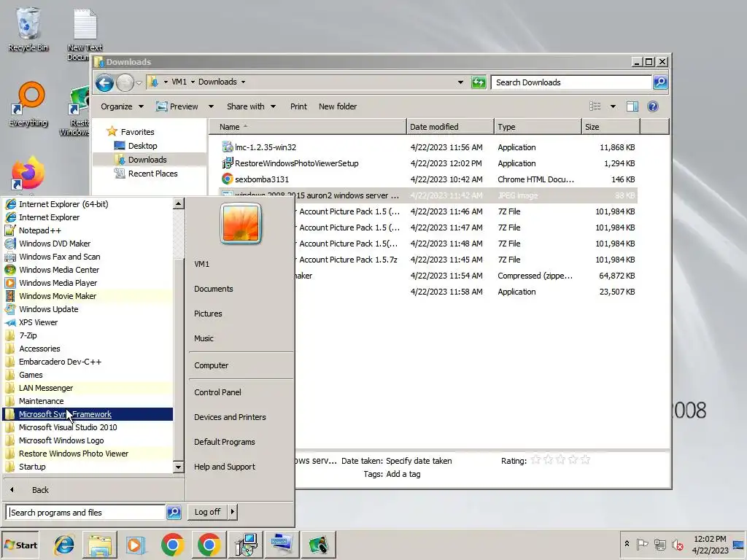Open Recycle Bin on the desktop
This screenshot has height=560, width=747.
click(x=28, y=28)
